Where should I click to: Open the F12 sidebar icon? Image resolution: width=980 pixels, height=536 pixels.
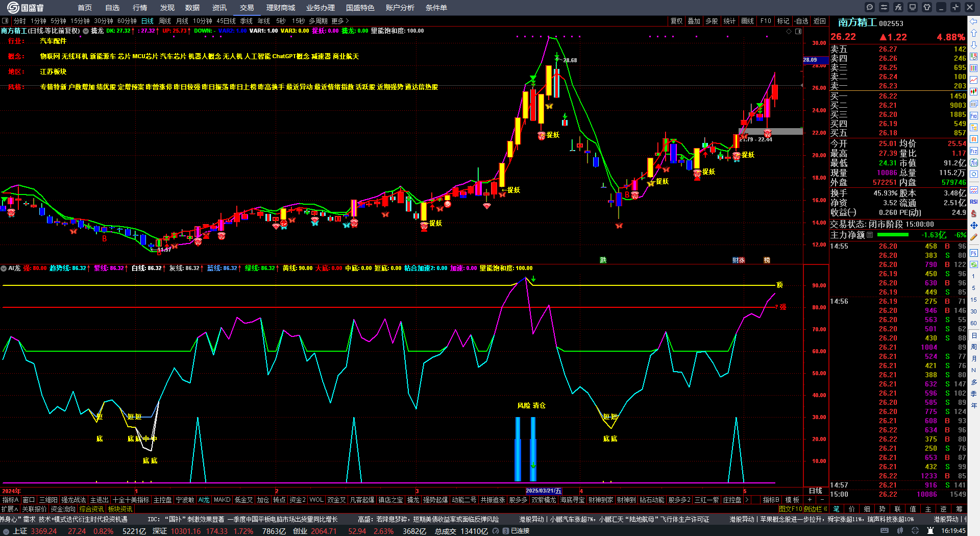click(x=974, y=151)
